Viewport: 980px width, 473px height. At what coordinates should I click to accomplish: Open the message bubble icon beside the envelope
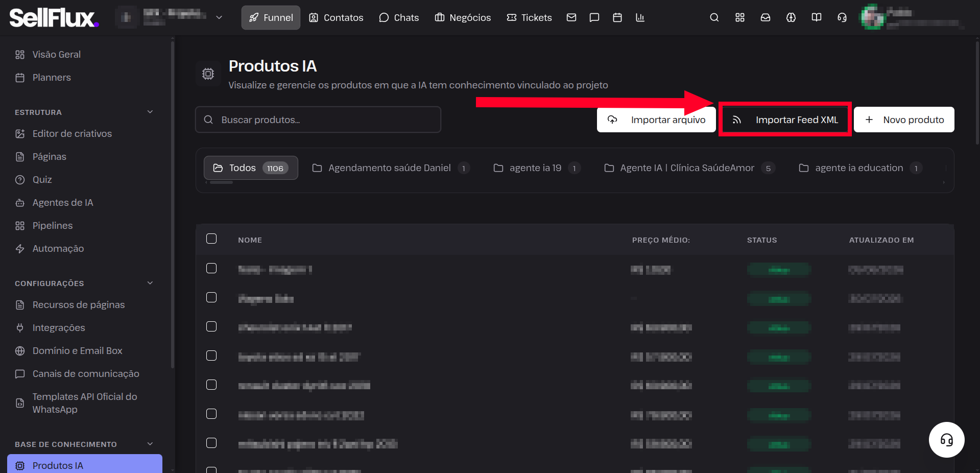pos(594,17)
